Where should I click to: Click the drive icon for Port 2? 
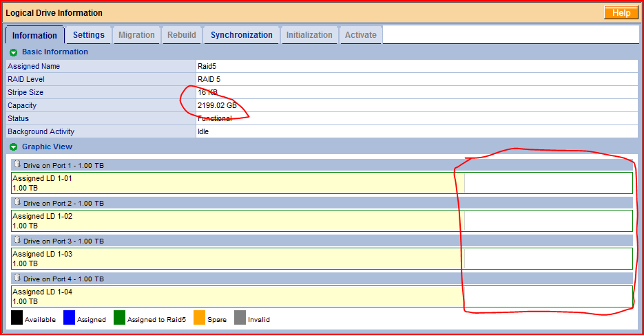point(17,202)
